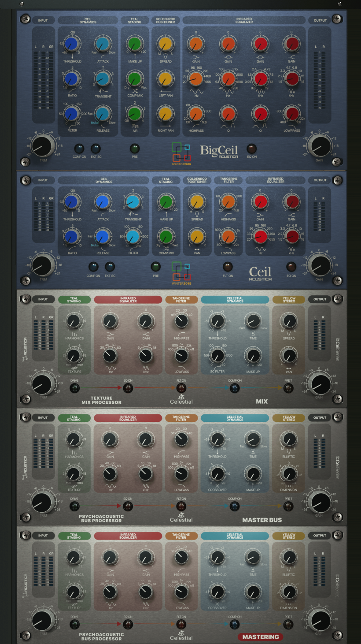Select the BigCeil COMP MIX knob

(134, 79)
